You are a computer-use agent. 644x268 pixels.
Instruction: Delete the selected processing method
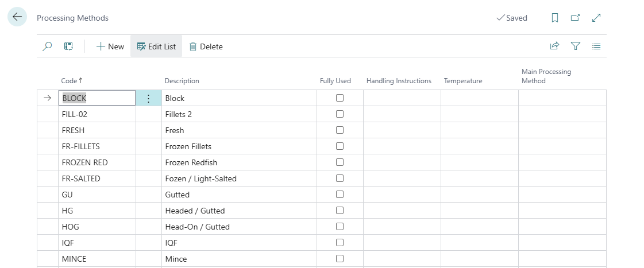(206, 46)
